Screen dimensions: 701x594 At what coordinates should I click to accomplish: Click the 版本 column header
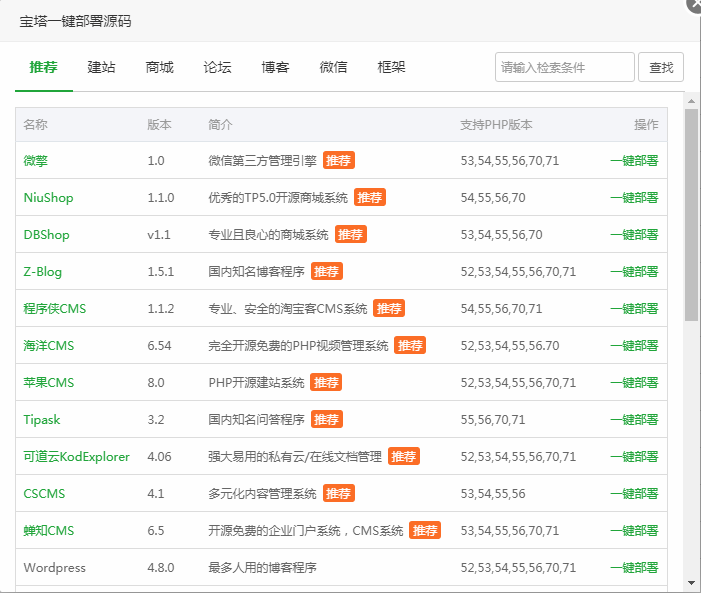pos(160,125)
